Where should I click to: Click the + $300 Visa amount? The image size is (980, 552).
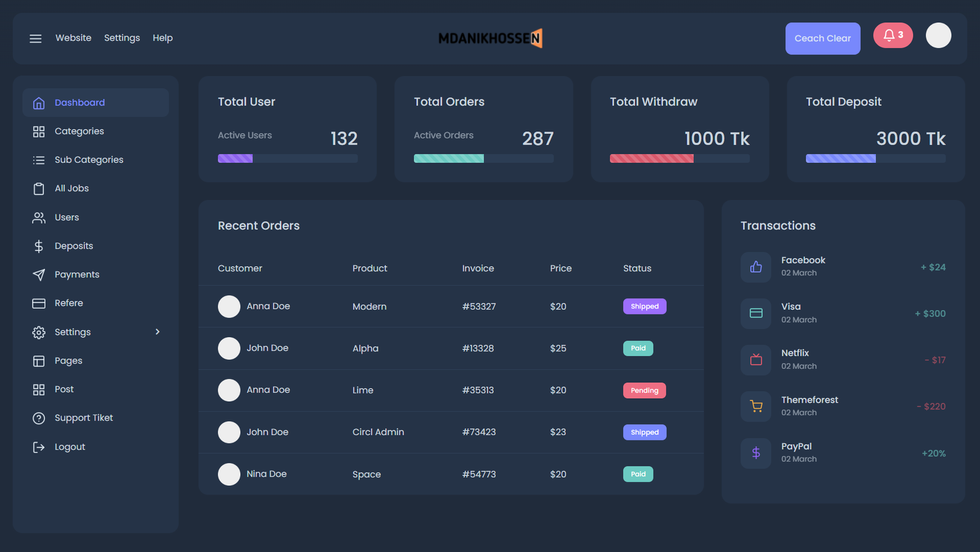click(930, 313)
